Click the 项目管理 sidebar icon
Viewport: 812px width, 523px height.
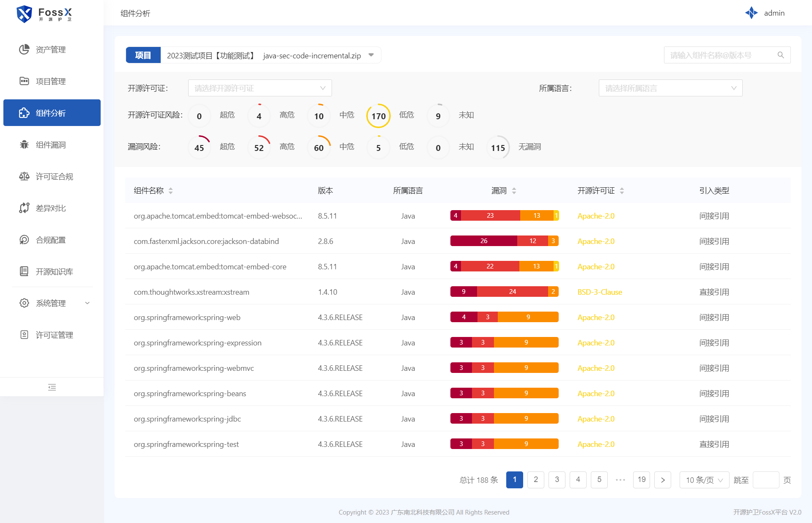(x=24, y=81)
